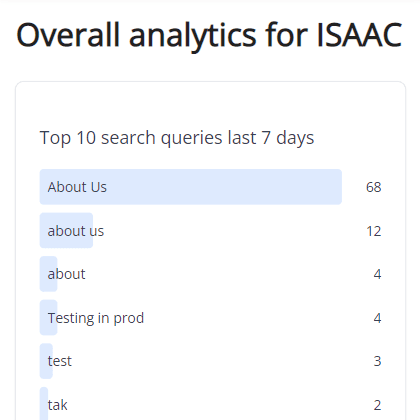420x420 pixels.
Task: Click the "About Us" text label
Action: click(x=77, y=187)
